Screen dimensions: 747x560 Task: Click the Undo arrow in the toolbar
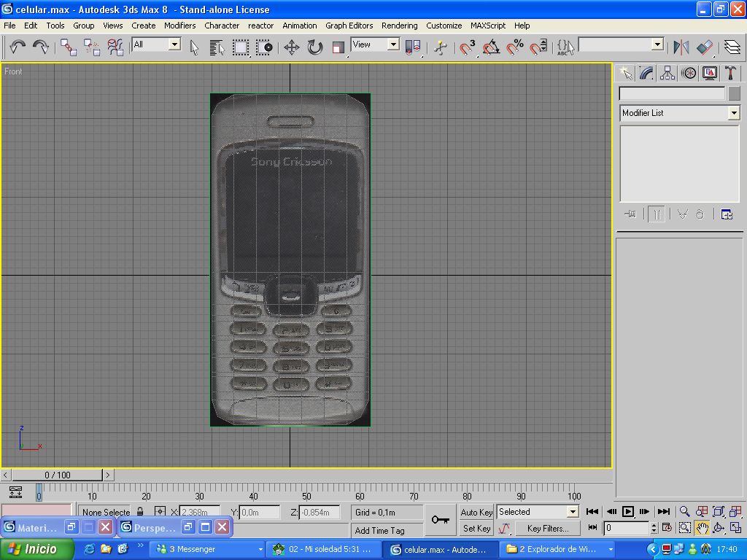(18, 47)
